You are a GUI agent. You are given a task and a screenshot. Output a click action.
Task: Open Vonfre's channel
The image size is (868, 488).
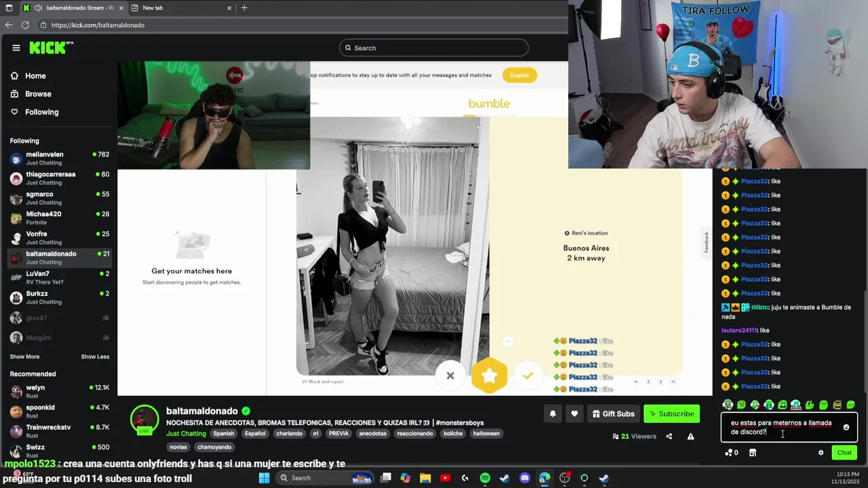point(60,238)
